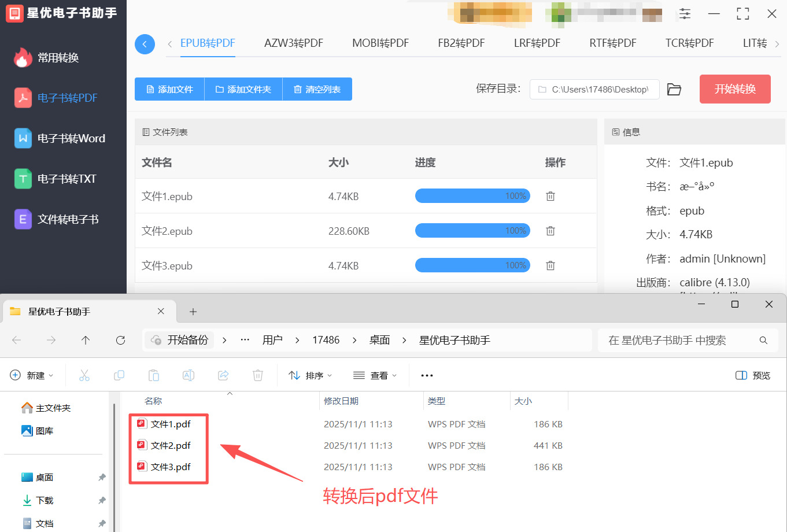Add a new Explorer tab with plus

click(x=193, y=312)
